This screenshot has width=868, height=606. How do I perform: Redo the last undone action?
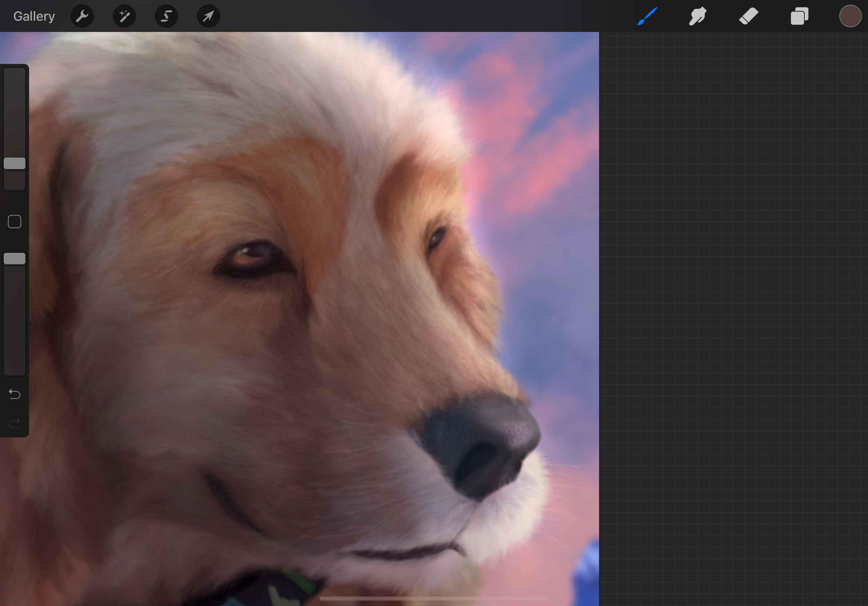(15, 423)
